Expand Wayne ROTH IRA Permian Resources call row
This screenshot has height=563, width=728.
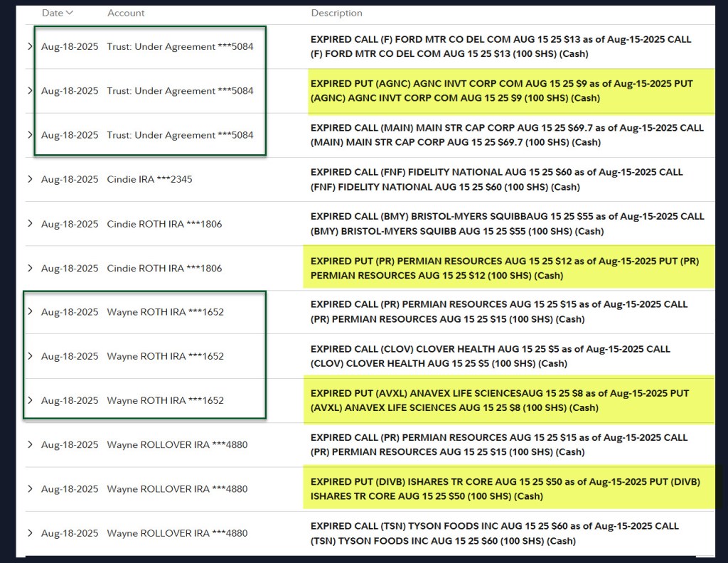click(x=30, y=311)
